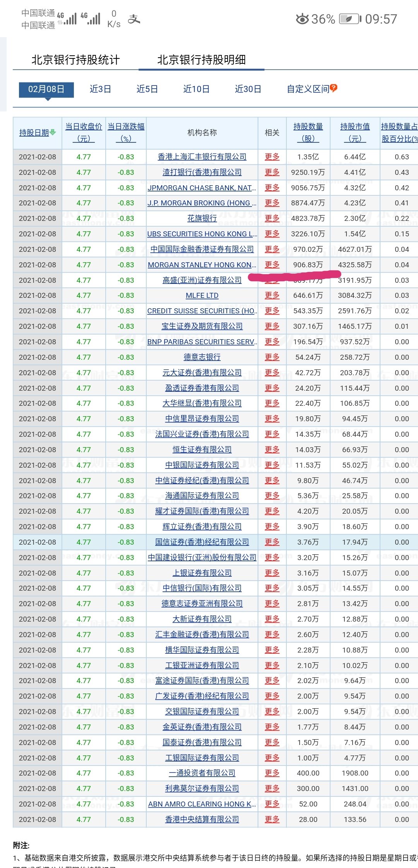This screenshot has width=418, height=868.
Task: Open 盈透证券香港有限公司 link
Action: (202, 388)
